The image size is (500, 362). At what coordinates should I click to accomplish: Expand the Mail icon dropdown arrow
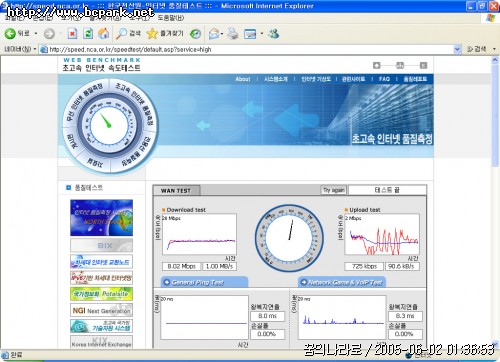click(x=222, y=34)
